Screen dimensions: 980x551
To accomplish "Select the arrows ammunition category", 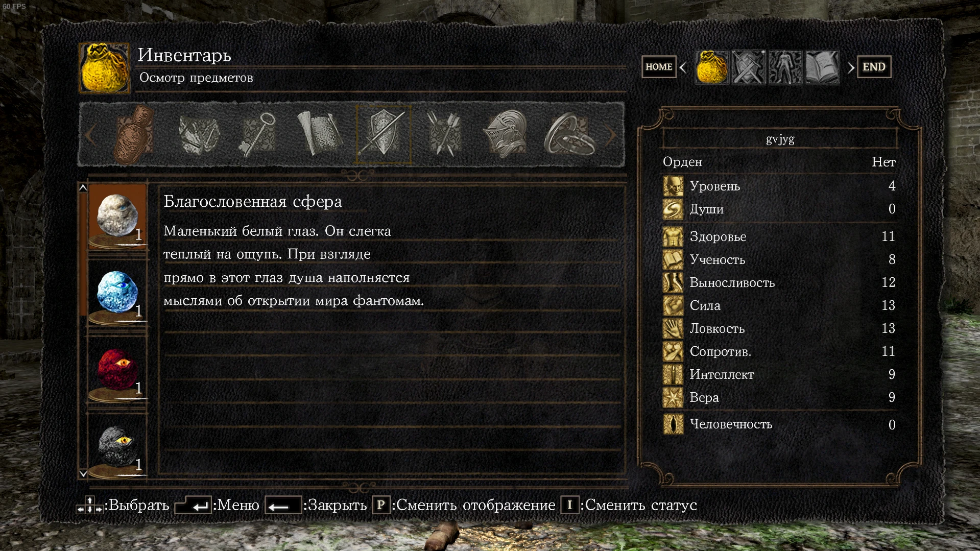I will pyautogui.click(x=444, y=134).
